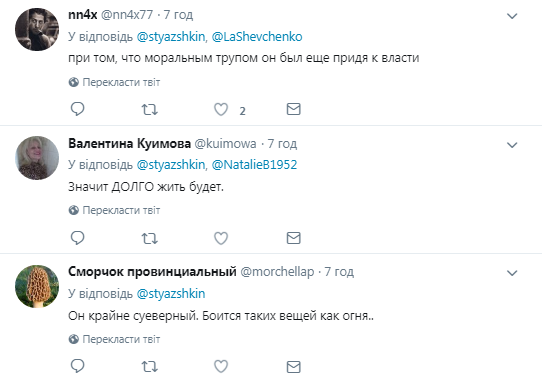Open the @NatalieB1952 mention link
Image resolution: width=542 pixels, height=381 pixels.
click(254, 165)
